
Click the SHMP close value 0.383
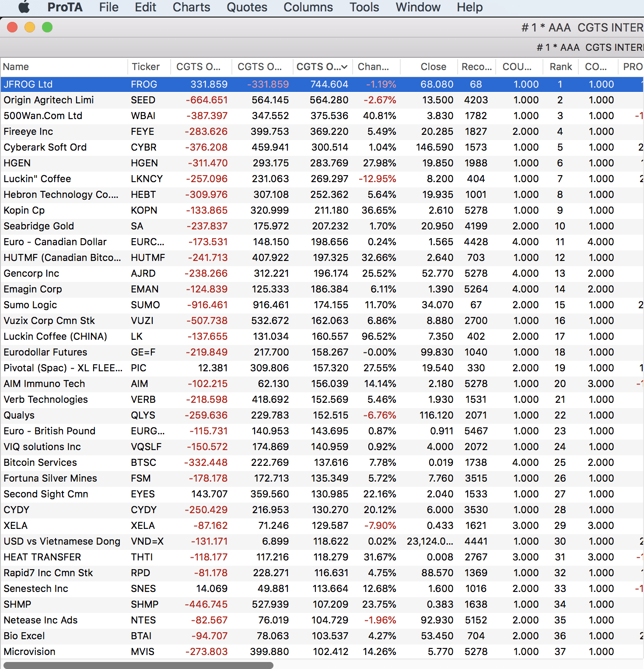click(x=440, y=604)
